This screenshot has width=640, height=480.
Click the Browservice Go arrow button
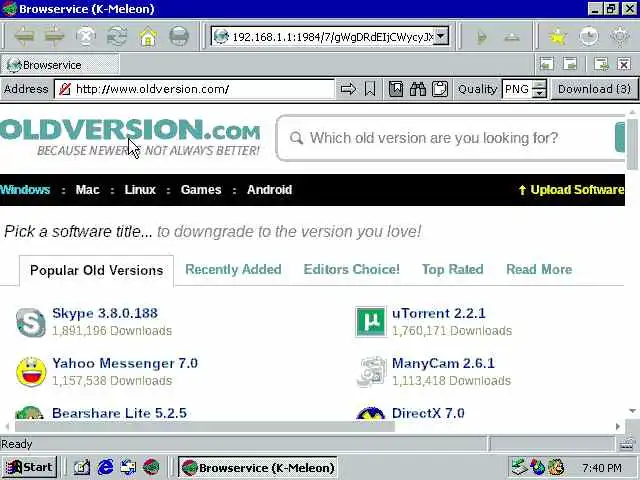pos(348,89)
